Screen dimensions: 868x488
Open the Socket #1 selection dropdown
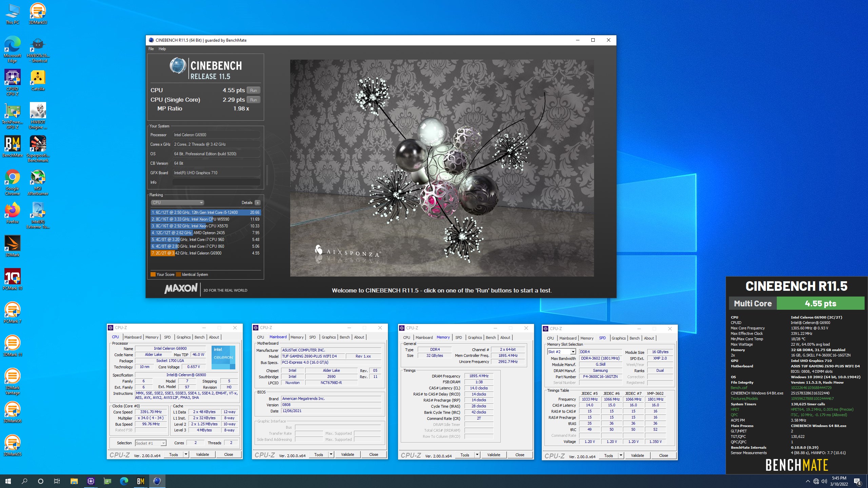tap(151, 443)
